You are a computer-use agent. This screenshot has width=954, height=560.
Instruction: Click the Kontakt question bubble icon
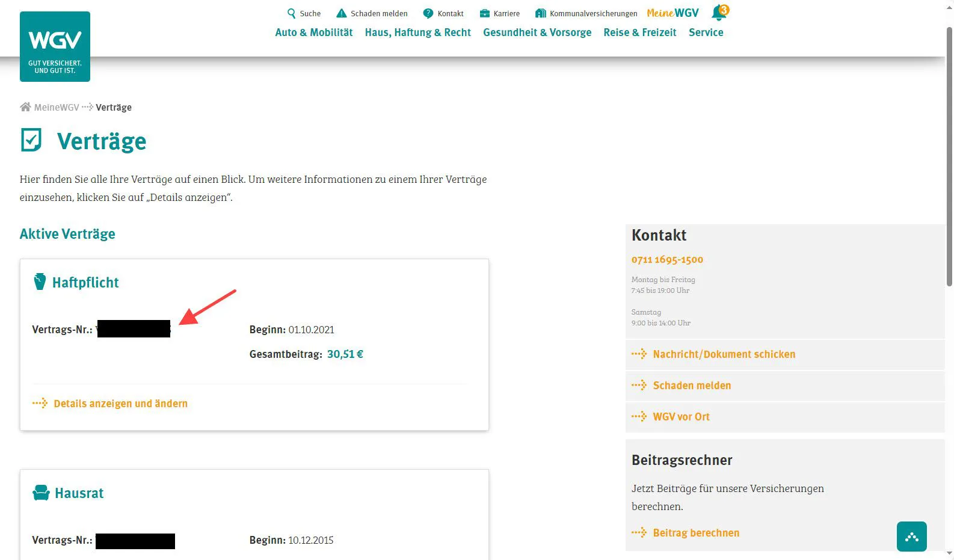point(428,13)
